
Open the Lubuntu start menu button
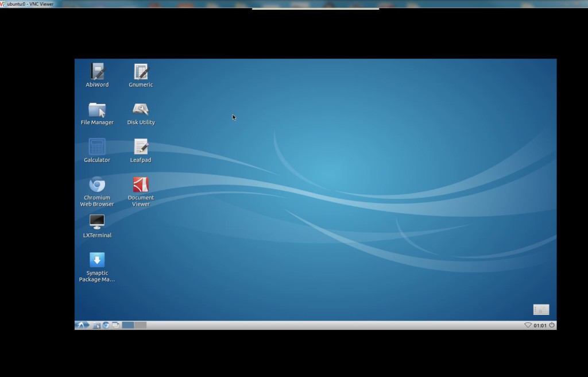click(82, 325)
